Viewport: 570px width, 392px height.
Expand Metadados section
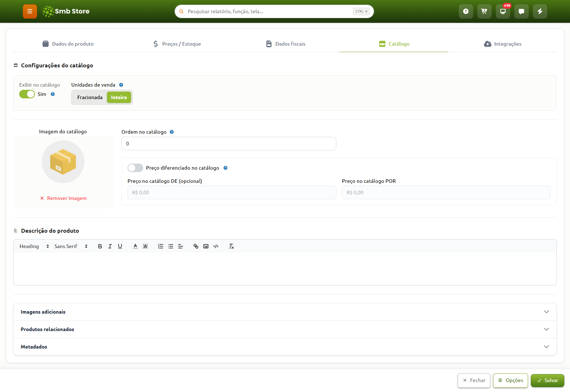pos(285,347)
